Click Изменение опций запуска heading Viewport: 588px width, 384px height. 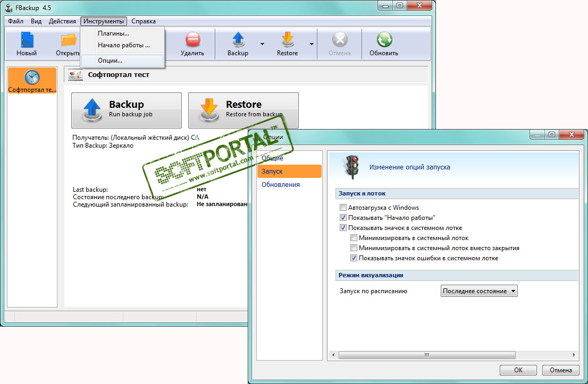tap(409, 167)
